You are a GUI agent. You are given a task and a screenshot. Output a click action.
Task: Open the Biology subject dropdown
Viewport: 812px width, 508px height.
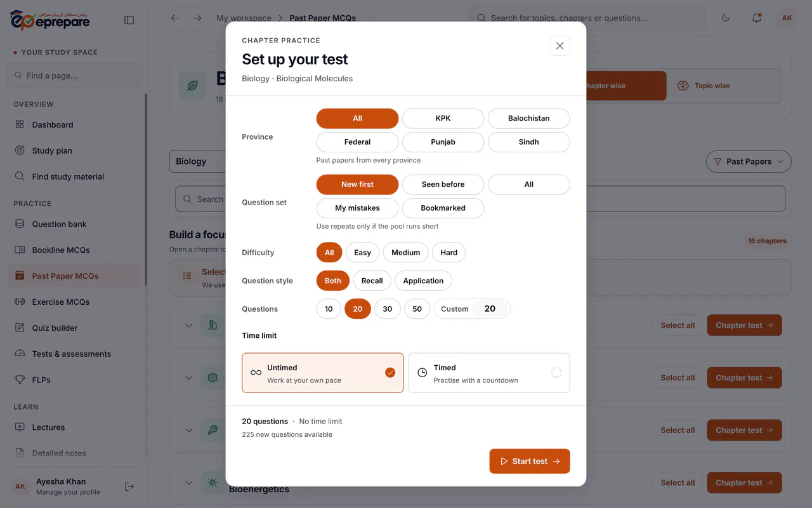(198, 161)
